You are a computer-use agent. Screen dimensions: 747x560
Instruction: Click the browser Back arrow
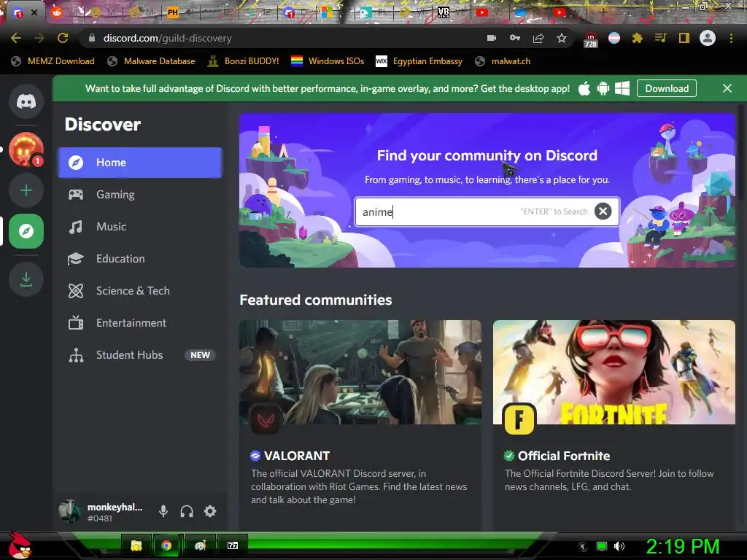(x=16, y=38)
